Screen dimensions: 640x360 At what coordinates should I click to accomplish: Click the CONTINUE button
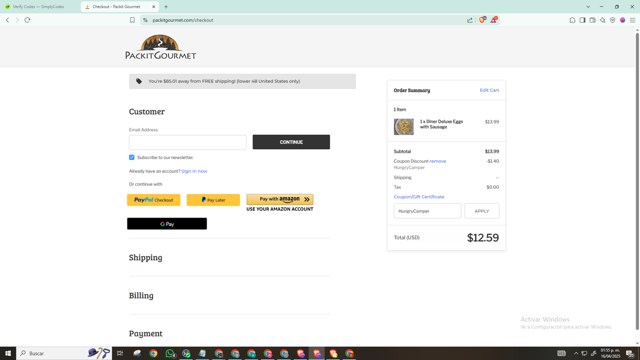291,142
